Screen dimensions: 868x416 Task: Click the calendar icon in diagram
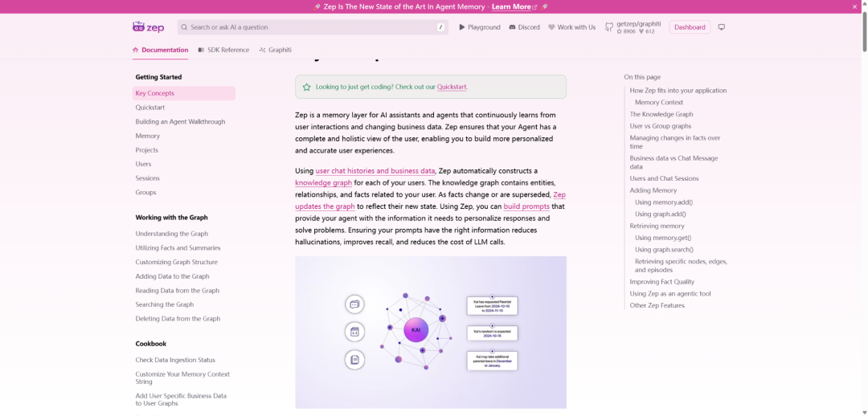pos(355,332)
